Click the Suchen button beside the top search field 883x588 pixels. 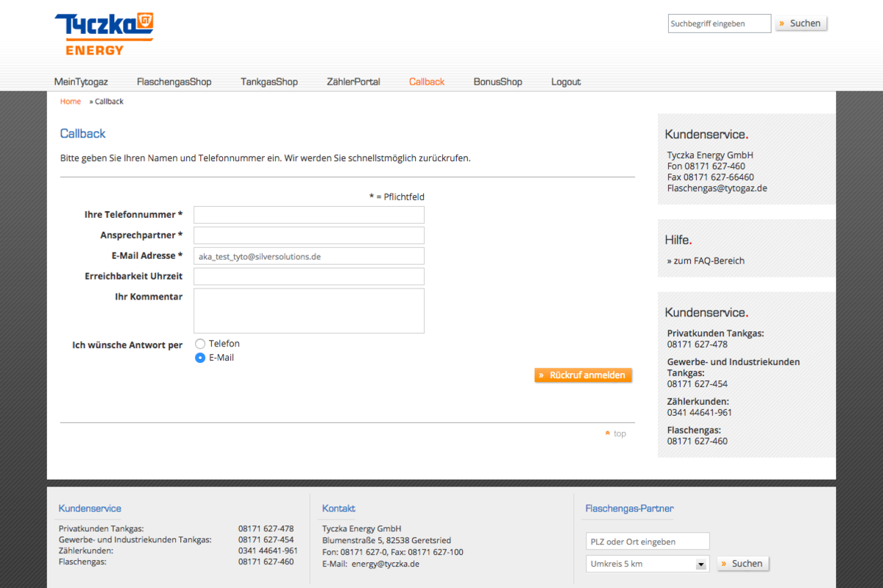[x=801, y=24]
